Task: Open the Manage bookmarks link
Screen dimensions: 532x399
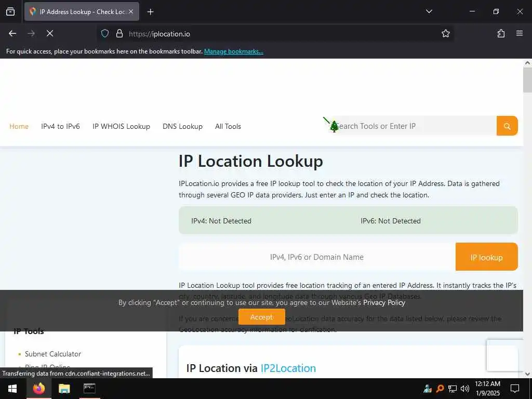Action: point(233,51)
